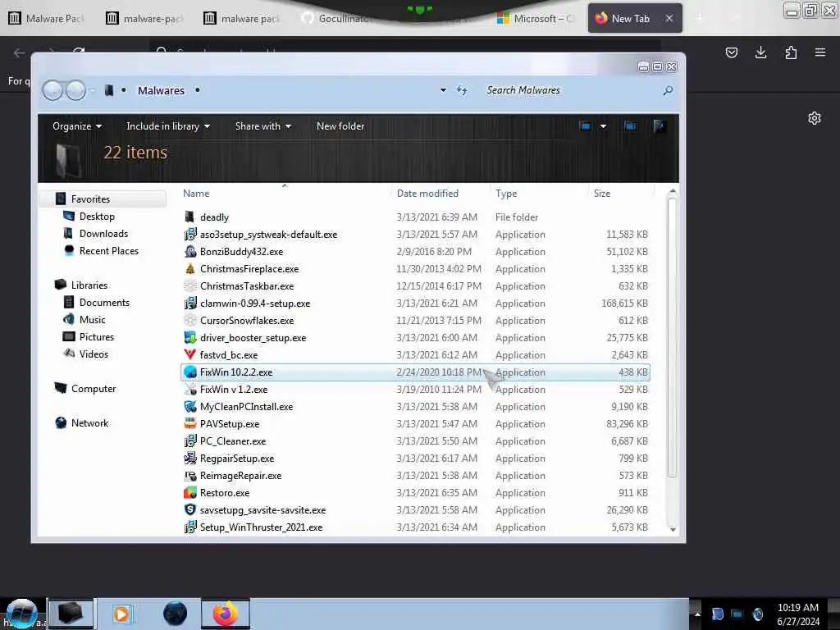Open Downloads in Favorites
Screen dimensions: 840x630
click(103, 234)
